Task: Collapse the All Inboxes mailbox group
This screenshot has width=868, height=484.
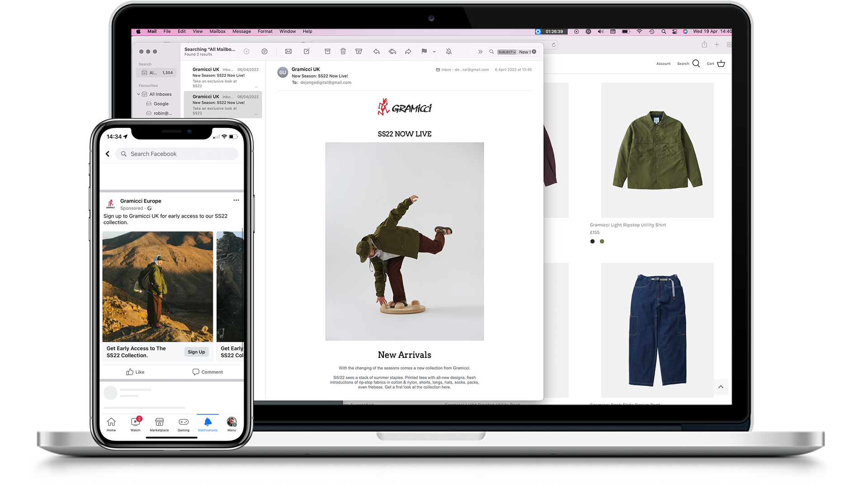Action: click(x=138, y=95)
